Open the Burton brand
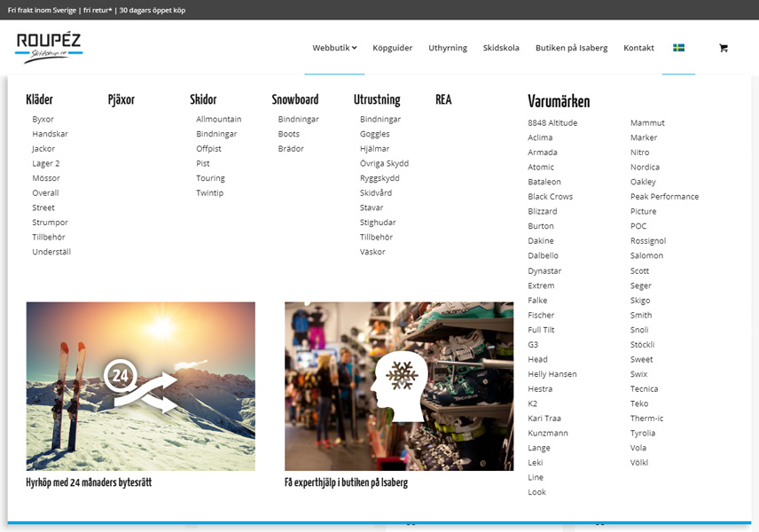Image resolution: width=759 pixels, height=532 pixels. point(541,226)
